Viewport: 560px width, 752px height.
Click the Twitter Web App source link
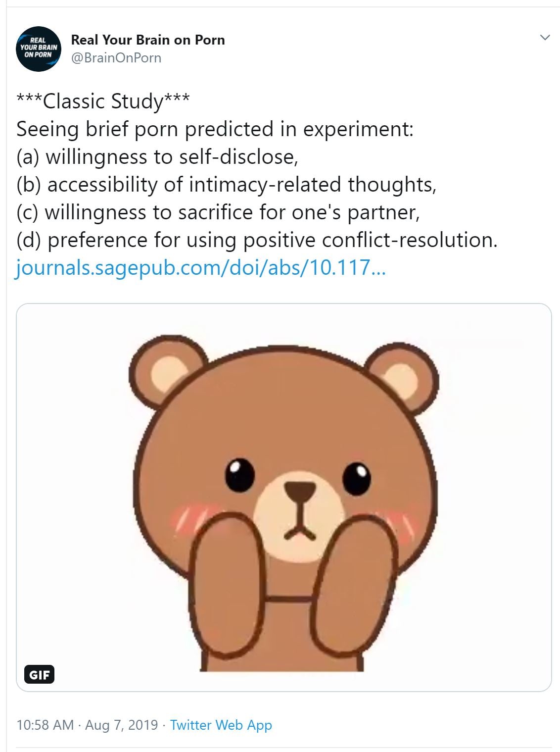(221, 725)
